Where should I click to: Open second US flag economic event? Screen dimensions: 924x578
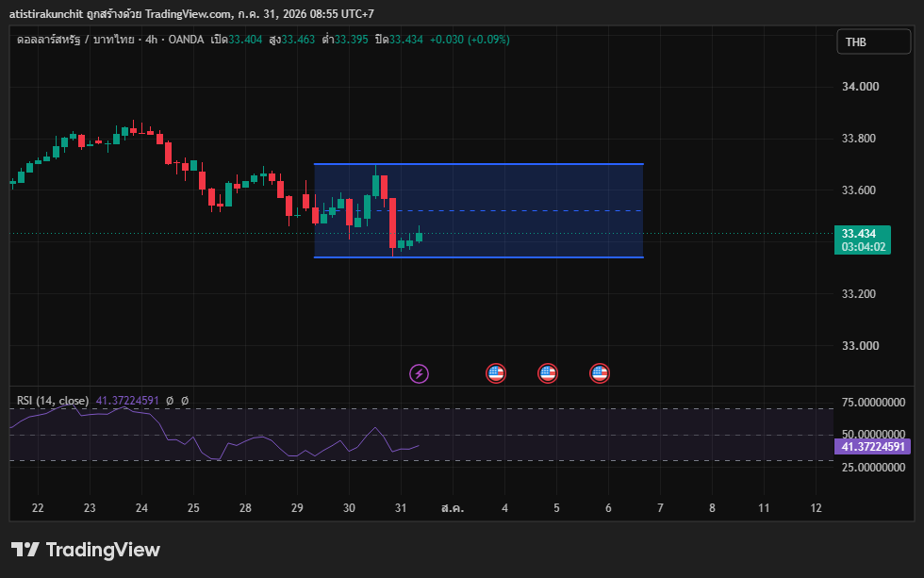pos(548,373)
